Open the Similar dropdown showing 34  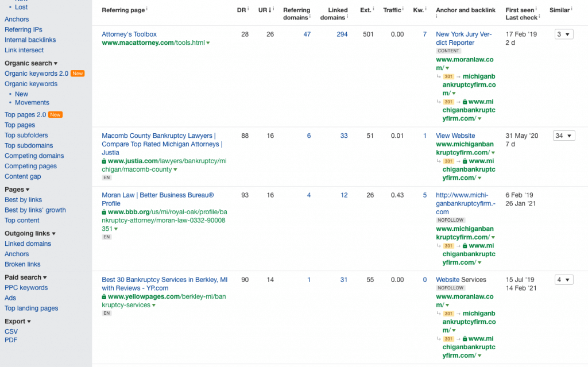(x=564, y=136)
